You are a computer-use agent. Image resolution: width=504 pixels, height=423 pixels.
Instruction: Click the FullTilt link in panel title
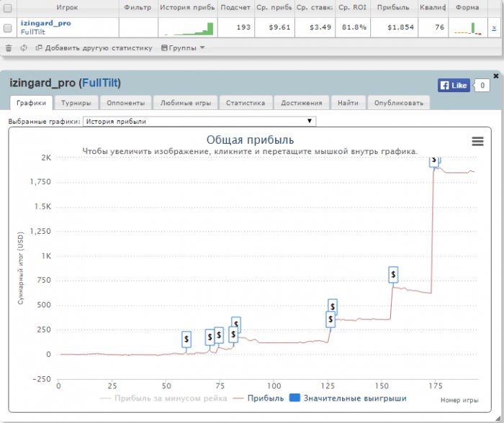100,83
